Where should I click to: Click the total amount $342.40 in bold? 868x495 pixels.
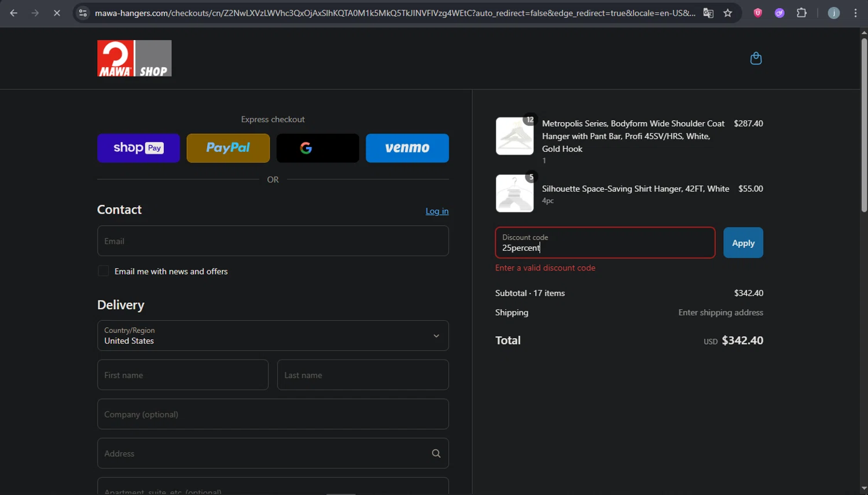742,340
